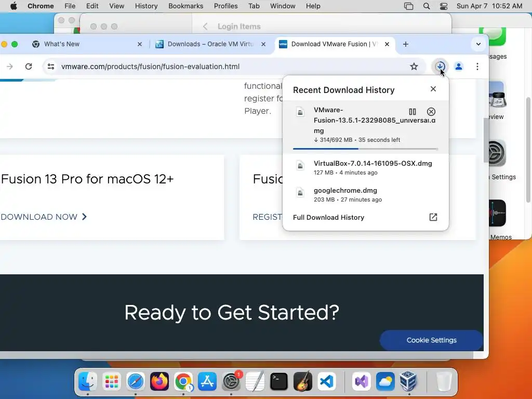Close the Download VMware Fusion tab

coord(387,44)
